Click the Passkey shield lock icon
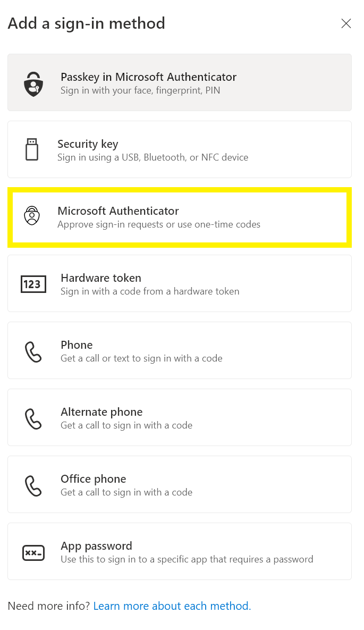The image size is (364, 630). point(33,84)
